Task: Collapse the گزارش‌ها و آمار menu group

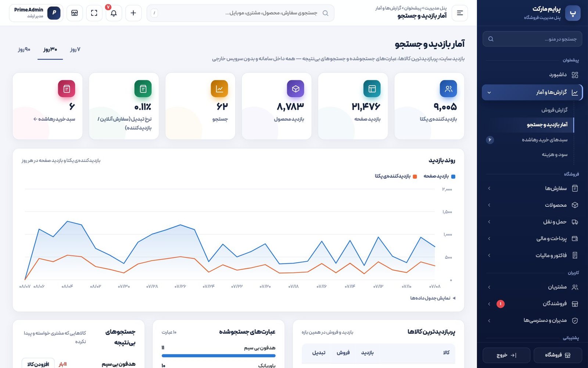Action: [x=532, y=92]
